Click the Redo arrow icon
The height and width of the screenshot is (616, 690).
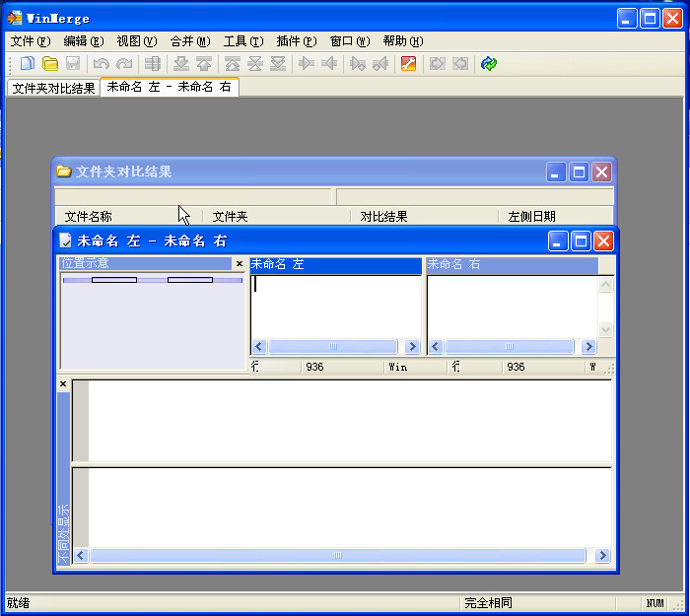(x=124, y=64)
